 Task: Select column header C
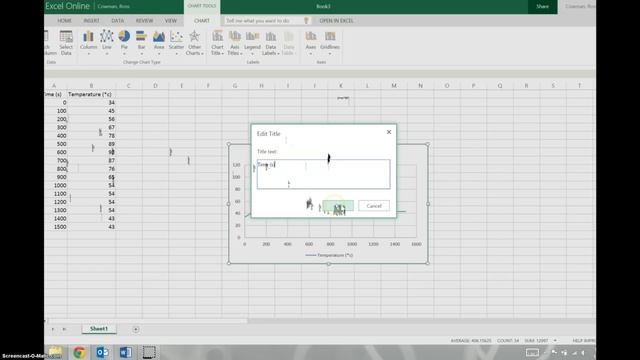[129, 85]
